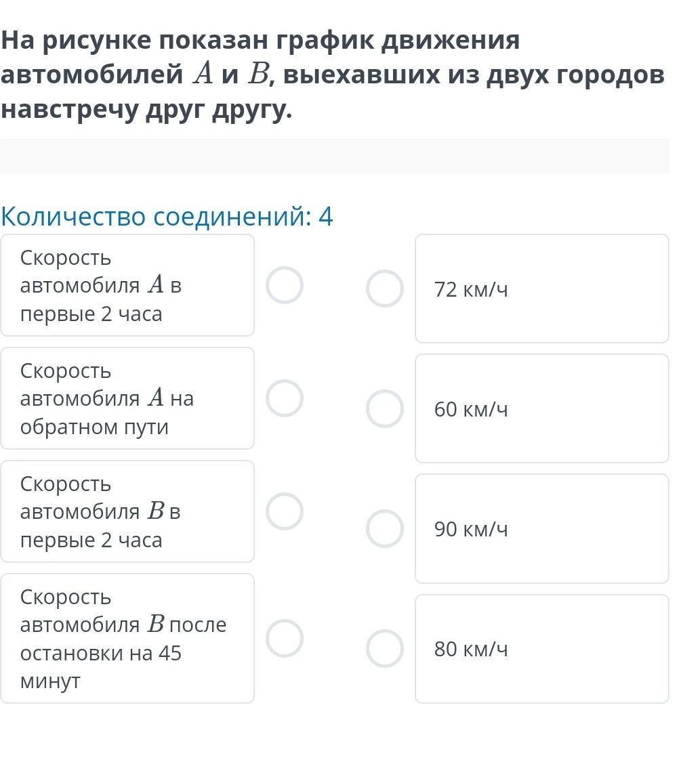Select the circle beside car B first 2 hours
Screen dimensions: 700x764
pyautogui.click(x=284, y=511)
